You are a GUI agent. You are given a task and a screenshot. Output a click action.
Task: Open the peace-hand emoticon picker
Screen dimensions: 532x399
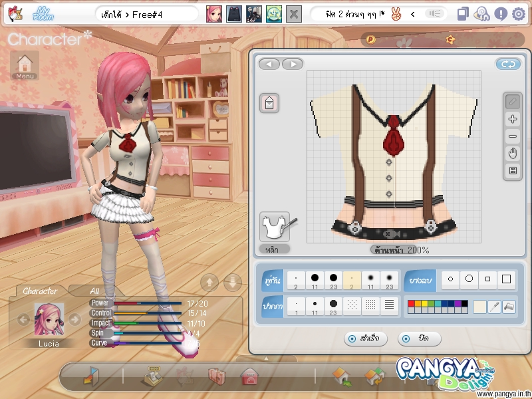pos(396,14)
